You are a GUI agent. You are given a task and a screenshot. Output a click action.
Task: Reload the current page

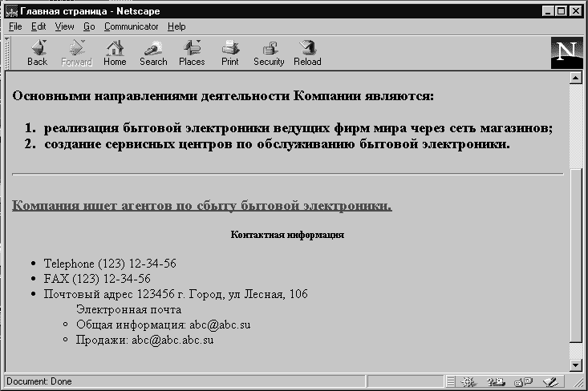pos(307,53)
